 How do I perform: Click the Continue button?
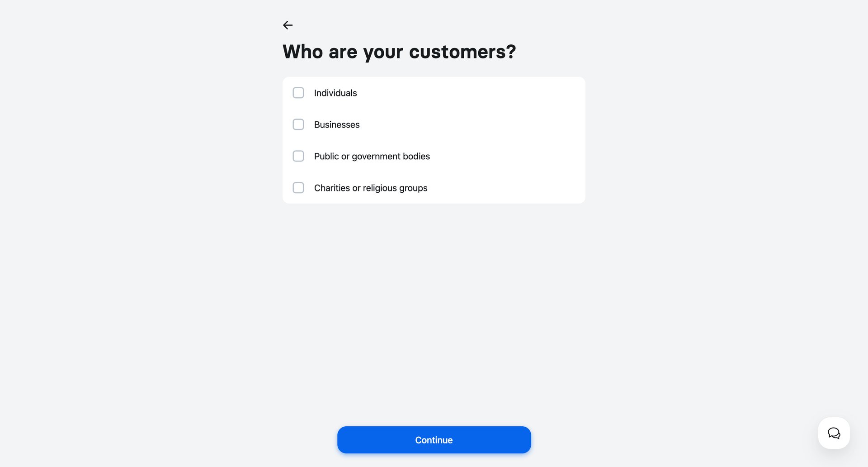click(x=434, y=439)
